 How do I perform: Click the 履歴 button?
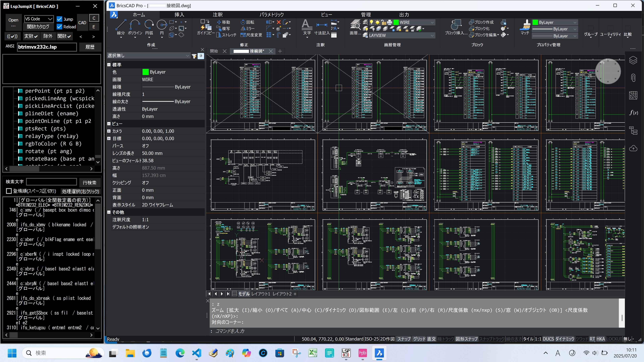tap(90, 47)
